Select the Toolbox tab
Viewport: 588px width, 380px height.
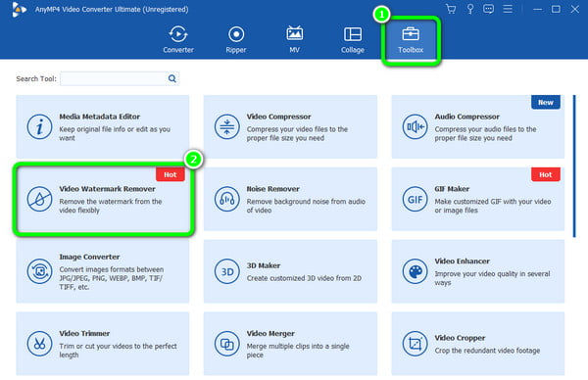click(411, 39)
